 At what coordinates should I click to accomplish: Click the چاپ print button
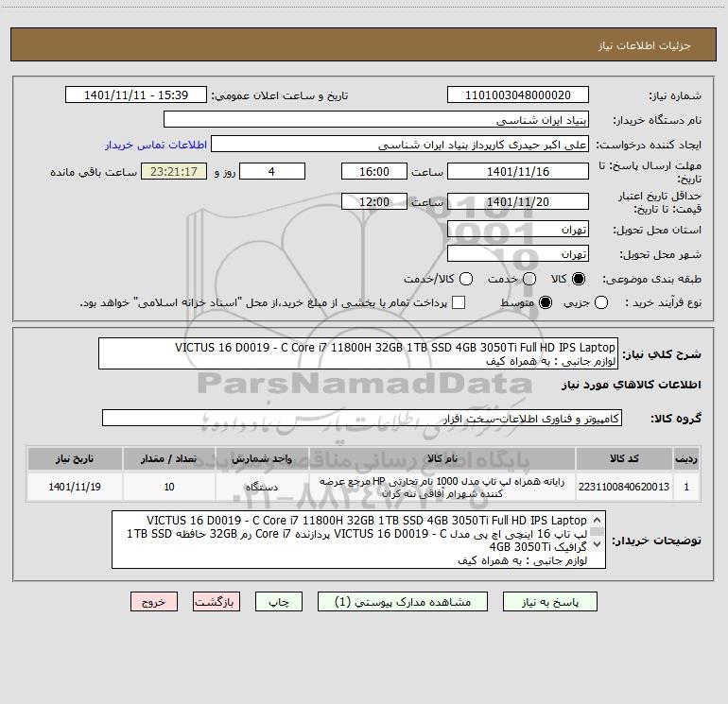pyautogui.click(x=279, y=602)
